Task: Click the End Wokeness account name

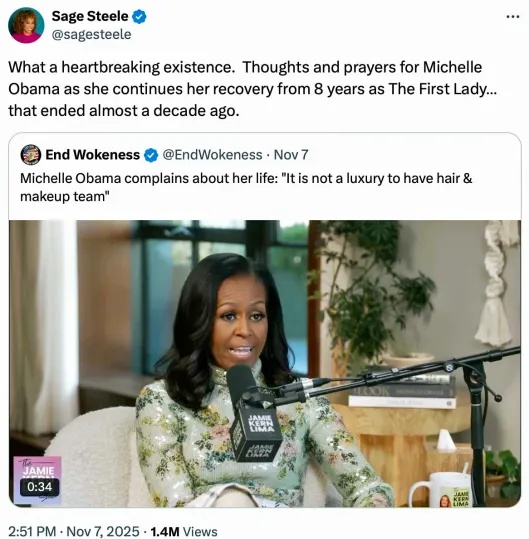Action: coord(92,155)
